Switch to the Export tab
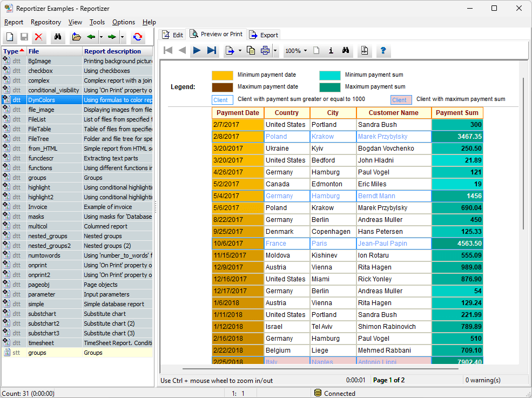Screen dimensions: 532x398 coord(264,35)
